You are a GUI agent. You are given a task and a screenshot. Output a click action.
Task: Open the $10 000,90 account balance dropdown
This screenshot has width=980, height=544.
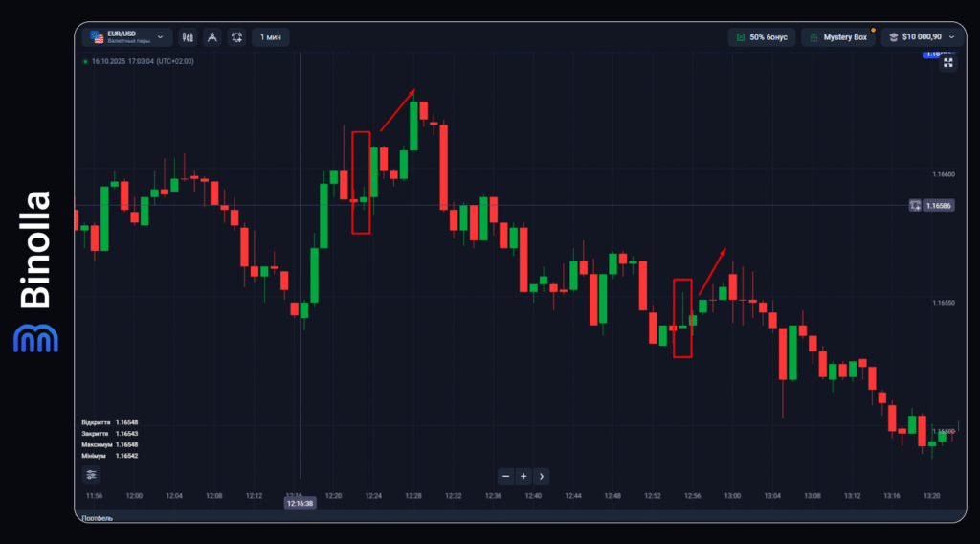(922, 37)
